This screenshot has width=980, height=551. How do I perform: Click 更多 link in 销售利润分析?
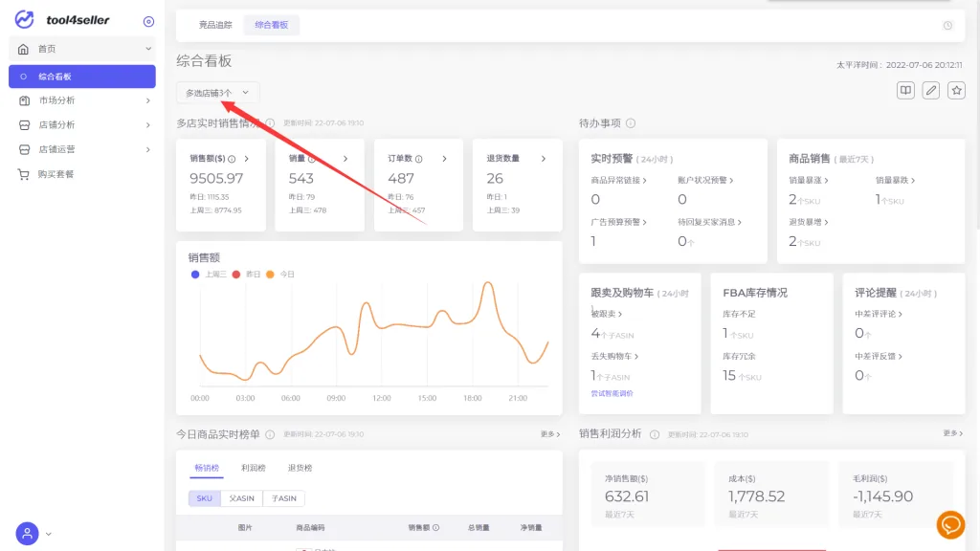[x=952, y=433]
